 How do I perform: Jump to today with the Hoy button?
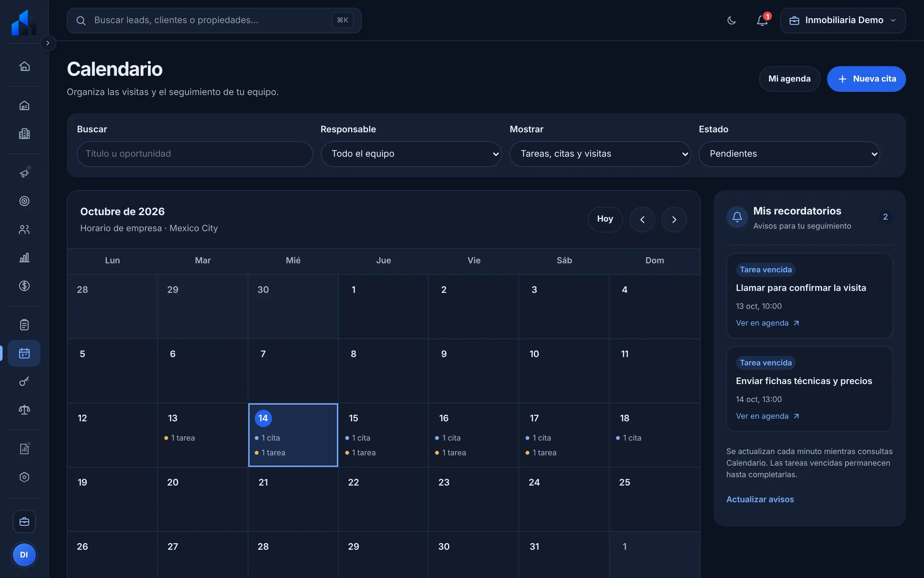pos(605,219)
